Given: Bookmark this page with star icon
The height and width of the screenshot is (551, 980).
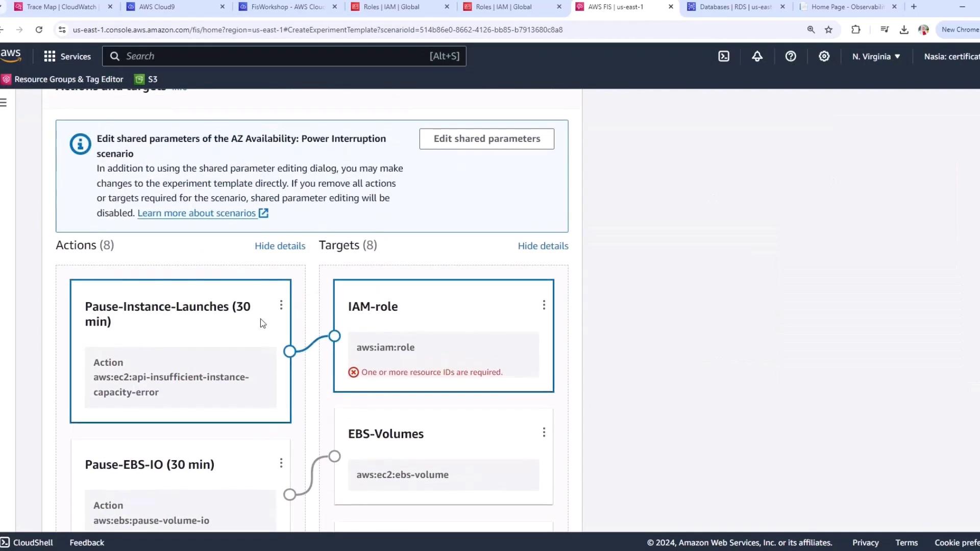Looking at the screenshot, I should click(x=828, y=30).
